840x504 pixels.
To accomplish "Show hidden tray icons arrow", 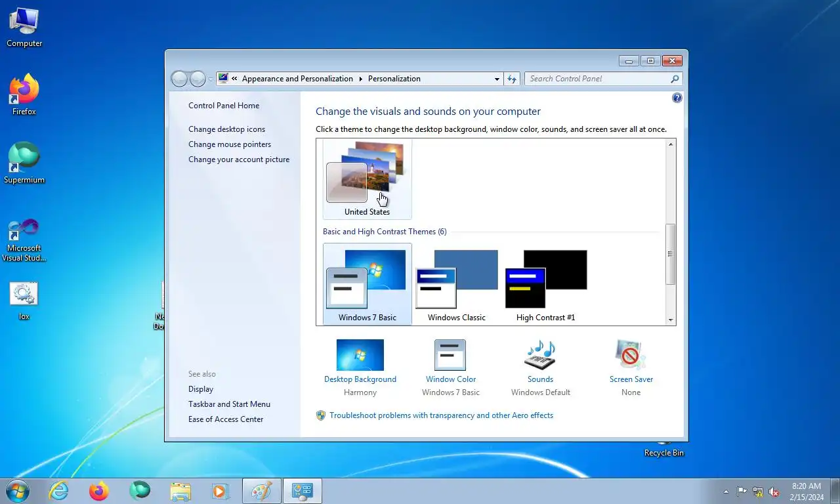I will tap(726, 491).
